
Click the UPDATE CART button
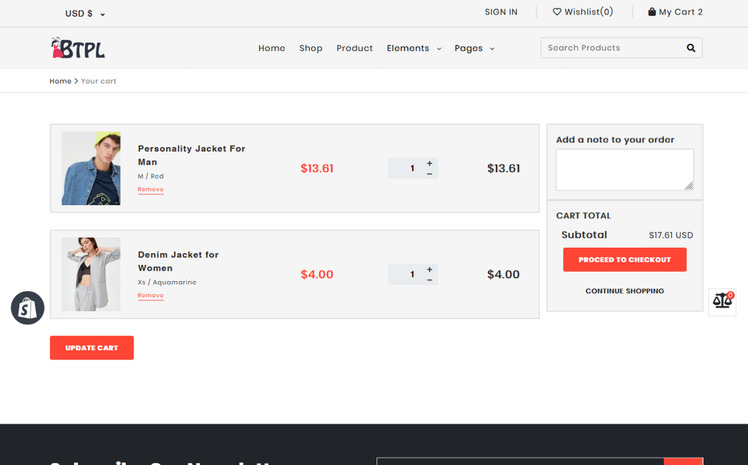point(92,348)
